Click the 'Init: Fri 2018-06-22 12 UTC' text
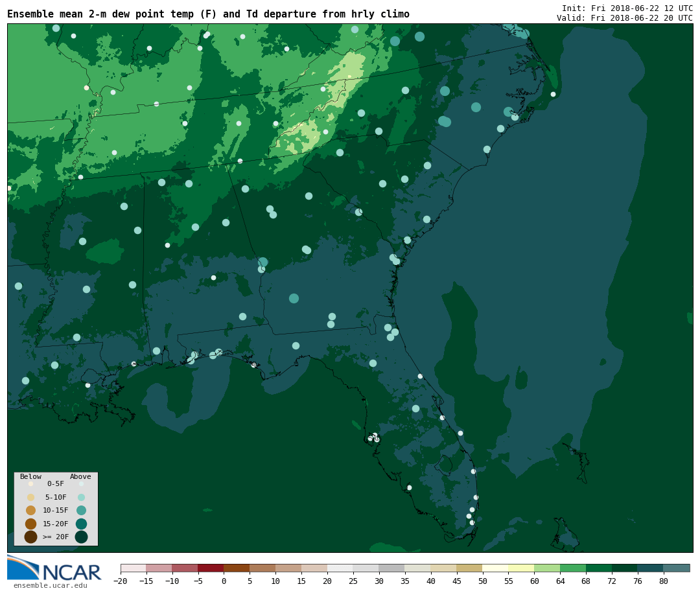700x593 pixels. (x=627, y=8)
